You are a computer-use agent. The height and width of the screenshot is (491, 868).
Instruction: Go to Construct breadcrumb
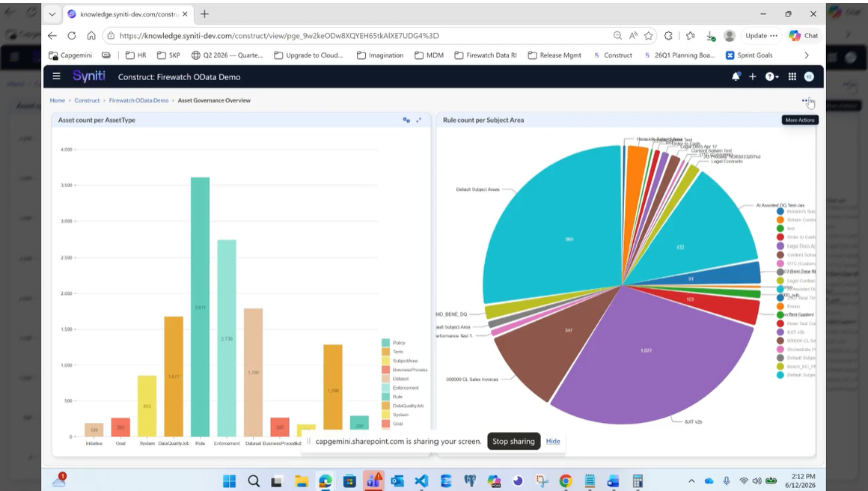[87, 101]
